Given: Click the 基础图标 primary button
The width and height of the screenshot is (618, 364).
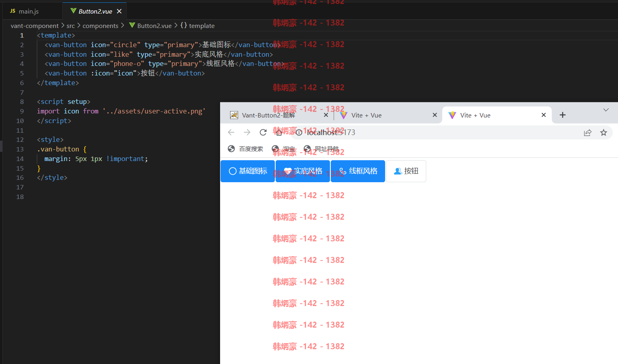Looking at the screenshot, I should [248, 171].
